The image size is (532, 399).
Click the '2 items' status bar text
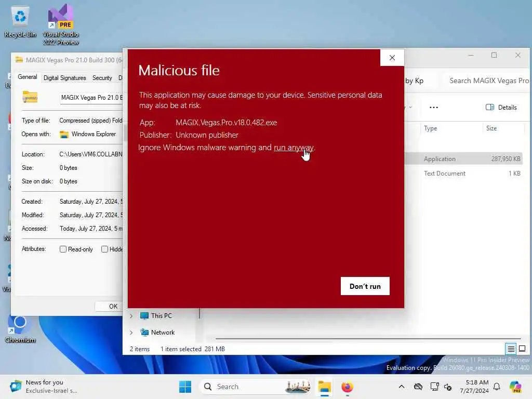point(140,349)
